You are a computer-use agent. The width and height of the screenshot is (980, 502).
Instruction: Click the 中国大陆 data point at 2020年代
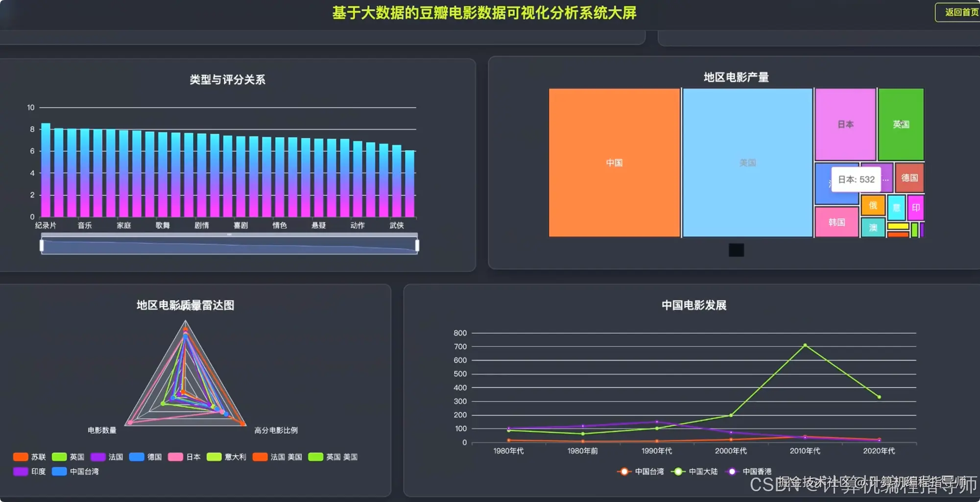point(879,397)
